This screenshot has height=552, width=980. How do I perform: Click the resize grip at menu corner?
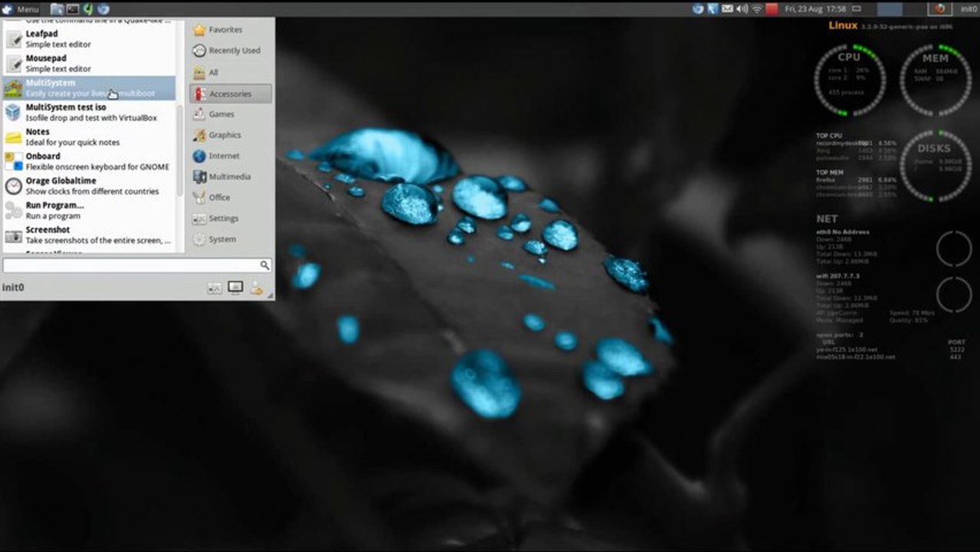270,295
